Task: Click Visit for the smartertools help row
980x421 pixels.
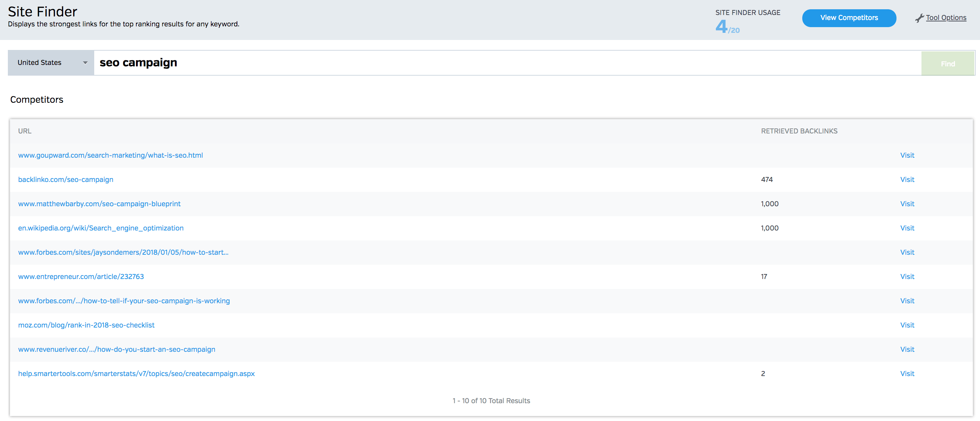Action: (x=907, y=374)
